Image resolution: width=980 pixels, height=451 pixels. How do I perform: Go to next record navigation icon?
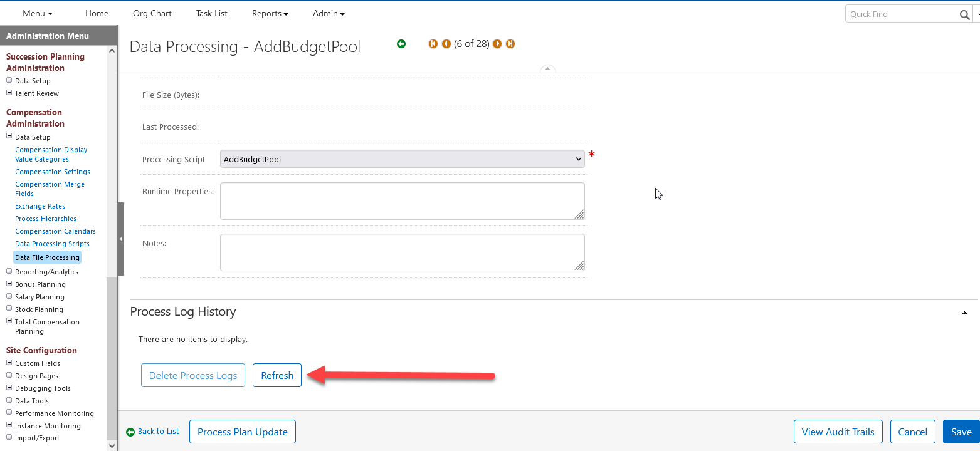click(497, 44)
